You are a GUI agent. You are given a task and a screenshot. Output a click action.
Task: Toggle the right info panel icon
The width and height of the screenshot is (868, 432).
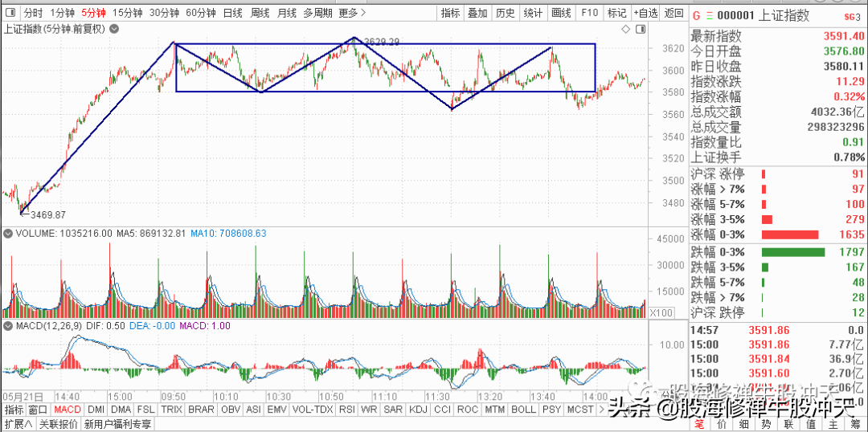coord(641,29)
